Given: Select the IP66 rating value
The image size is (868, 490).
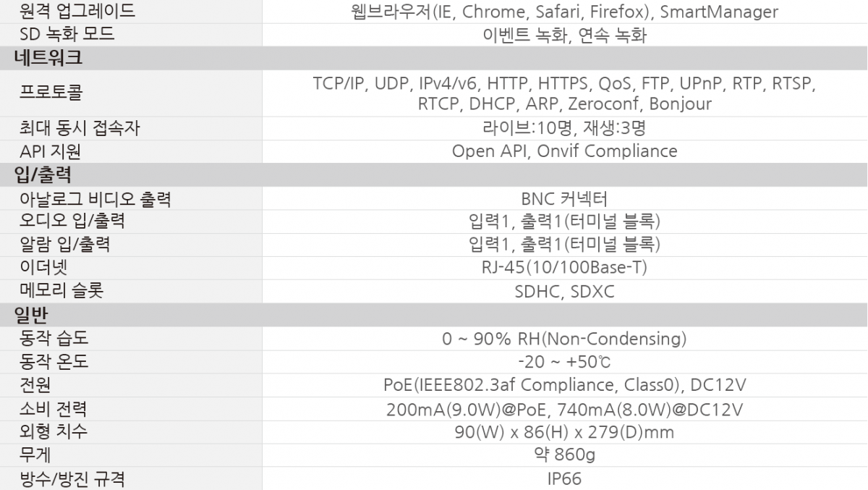Looking at the screenshot, I should coord(564,478).
